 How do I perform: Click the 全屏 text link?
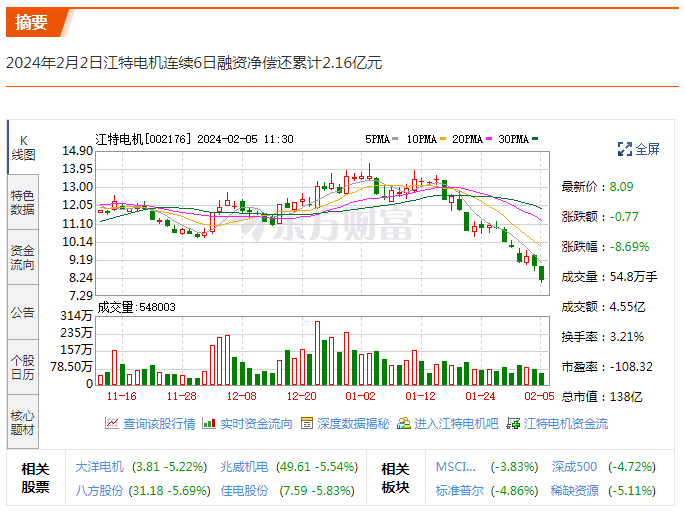pyautogui.click(x=647, y=149)
